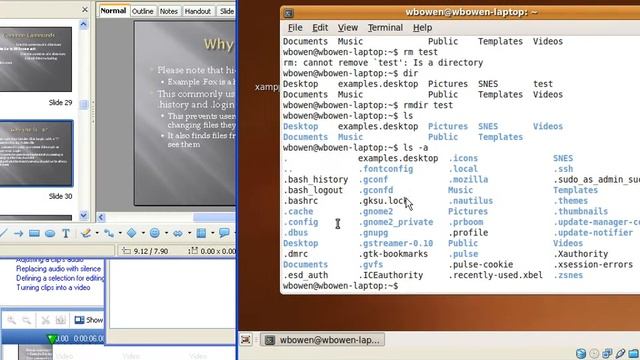This screenshot has height=360, width=640.
Task: Select the Ellipse drawing tool
Action: point(50,233)
